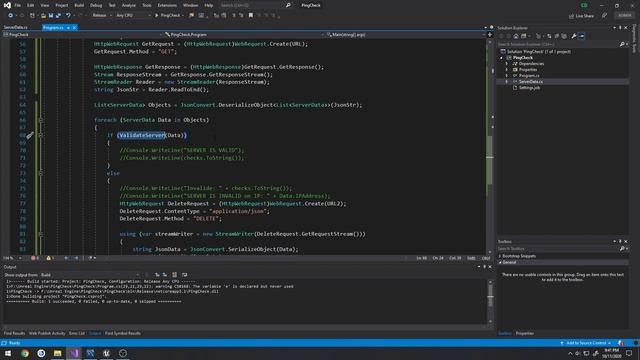Image resolution: width=640 pixels, height=360 pixels.
Task: Toggle Preview Selected Items in Solution Explorer
Action: [x=582, y=36]
